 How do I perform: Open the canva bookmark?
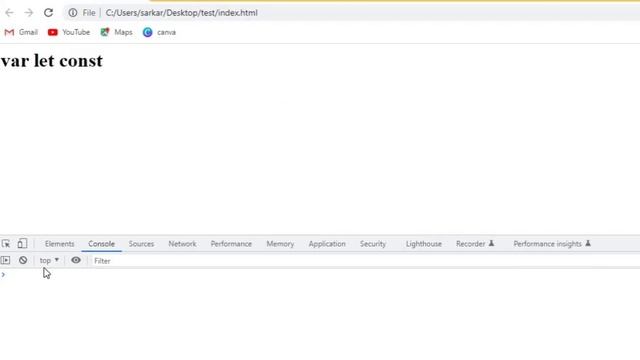click(x=159, y=32)
